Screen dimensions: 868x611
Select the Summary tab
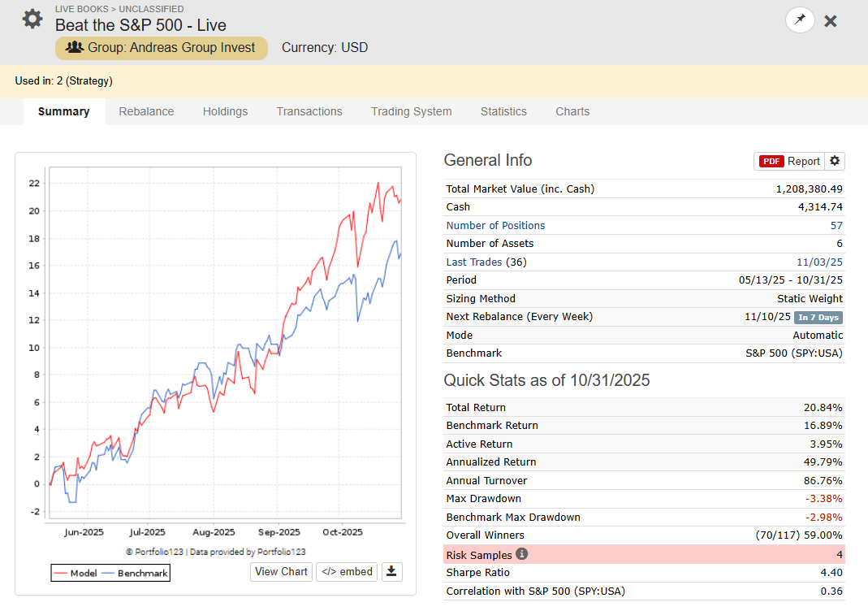click(63, 111)
